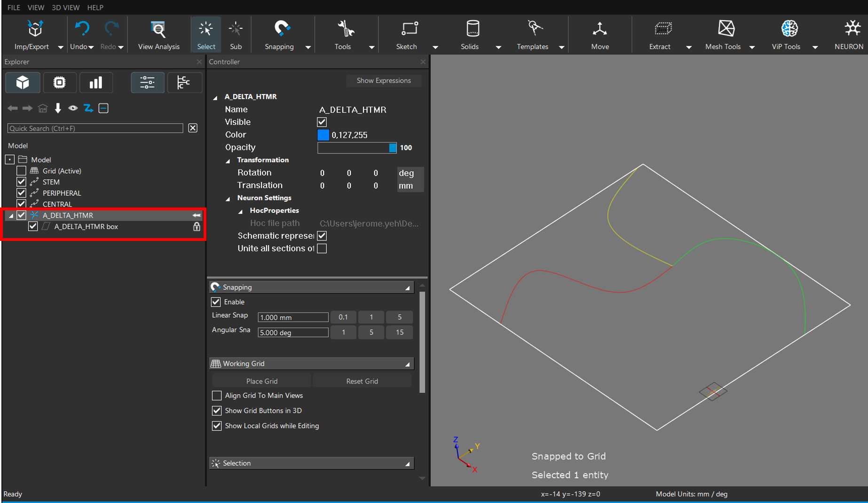This screenshot has height=503, width=868.
Task: Open the FILE menu
Action: click(14, 8)
